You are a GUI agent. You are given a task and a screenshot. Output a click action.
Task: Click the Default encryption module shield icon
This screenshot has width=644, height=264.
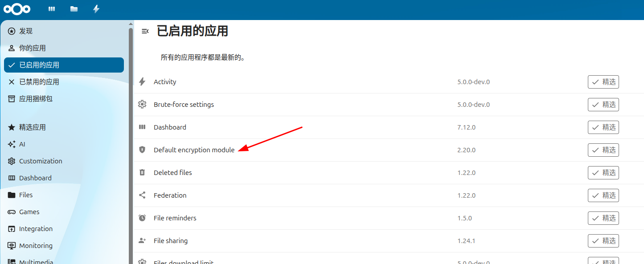tap(142, 150)
